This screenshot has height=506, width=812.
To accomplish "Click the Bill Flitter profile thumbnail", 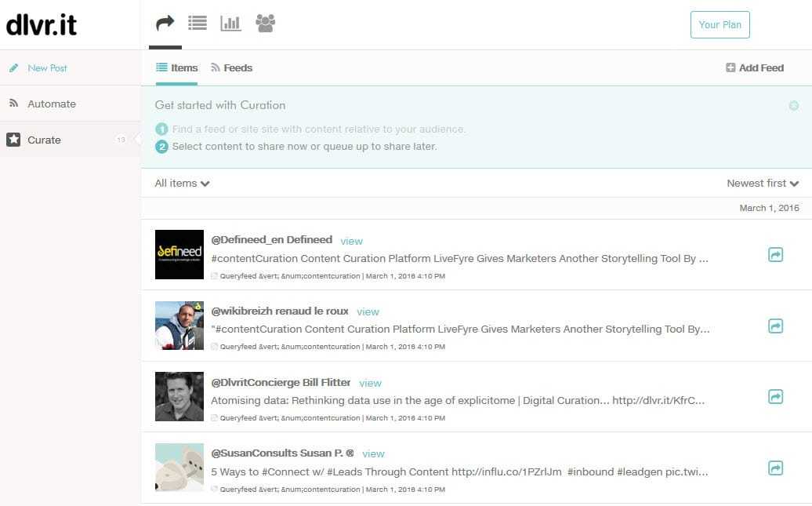I will point(179,396).
